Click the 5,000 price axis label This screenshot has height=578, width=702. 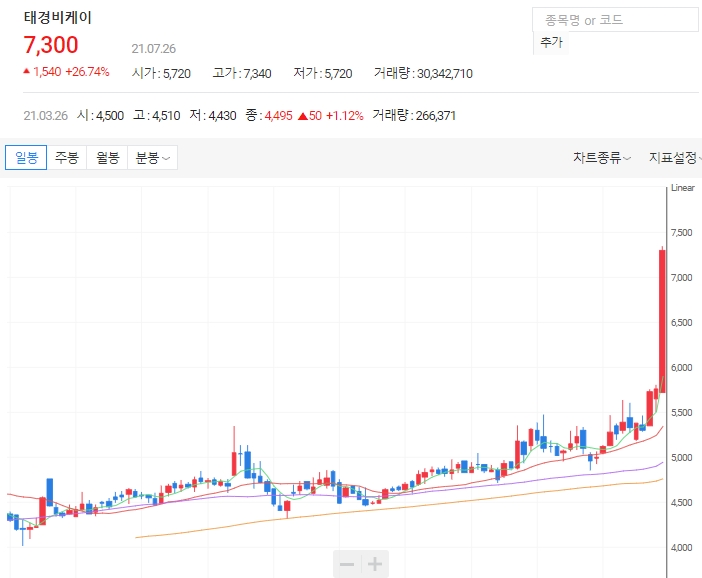pos(681,458)
